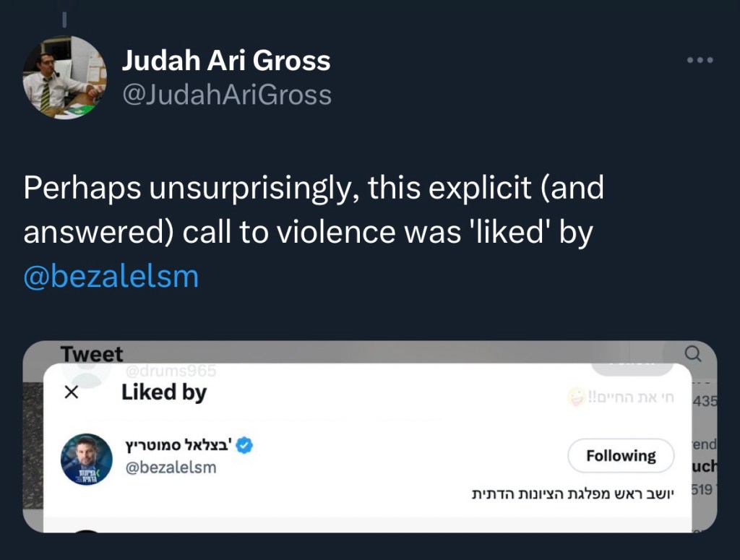Click the @JudahAriGross handle

[x=226, y=95]
